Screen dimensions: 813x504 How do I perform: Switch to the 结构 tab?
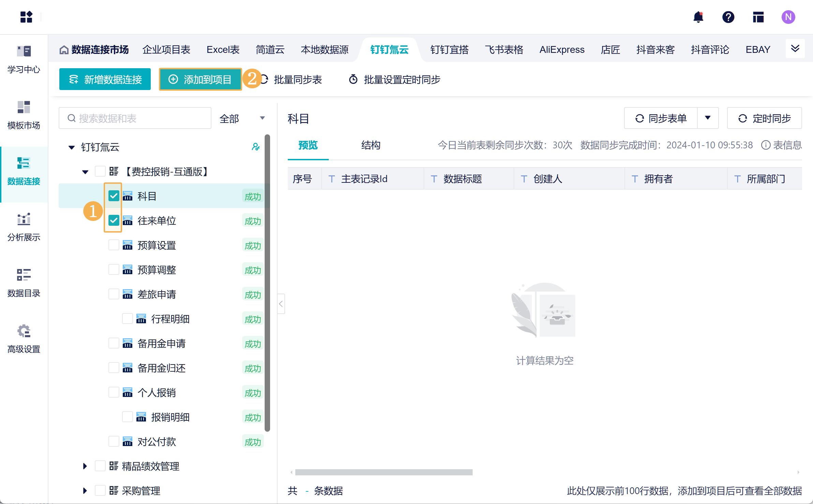point(371,145)
